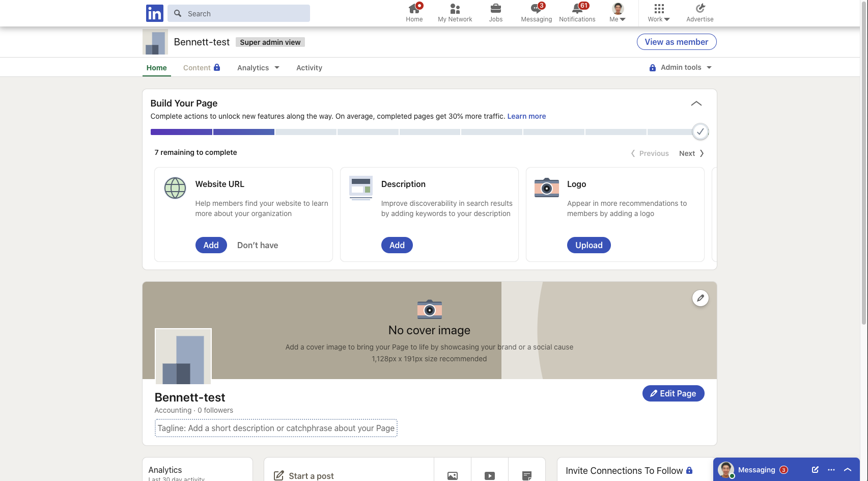Open the Work apps dropdown
The height and width of the screenshot is (481, 868).
pos(658,11)
